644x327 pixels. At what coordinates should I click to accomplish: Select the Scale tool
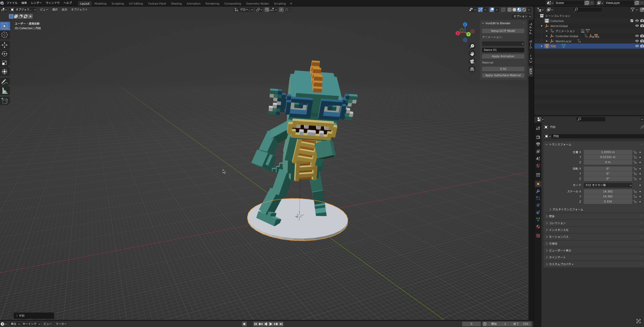click(x=5, y=63)
